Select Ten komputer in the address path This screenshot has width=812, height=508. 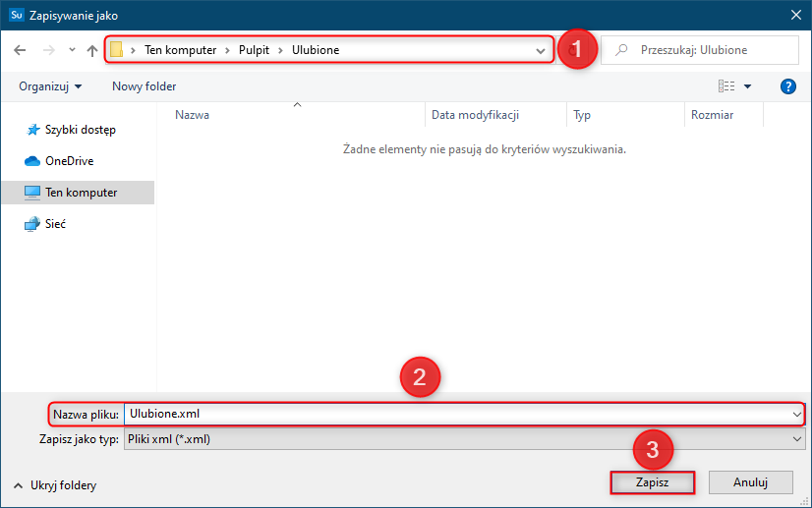180,50
